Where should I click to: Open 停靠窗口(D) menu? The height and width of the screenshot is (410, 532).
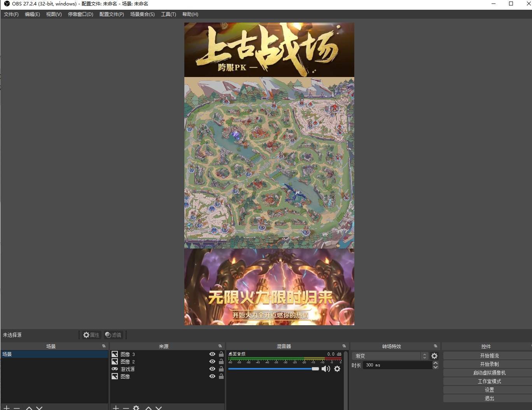[x=80, y=14]
